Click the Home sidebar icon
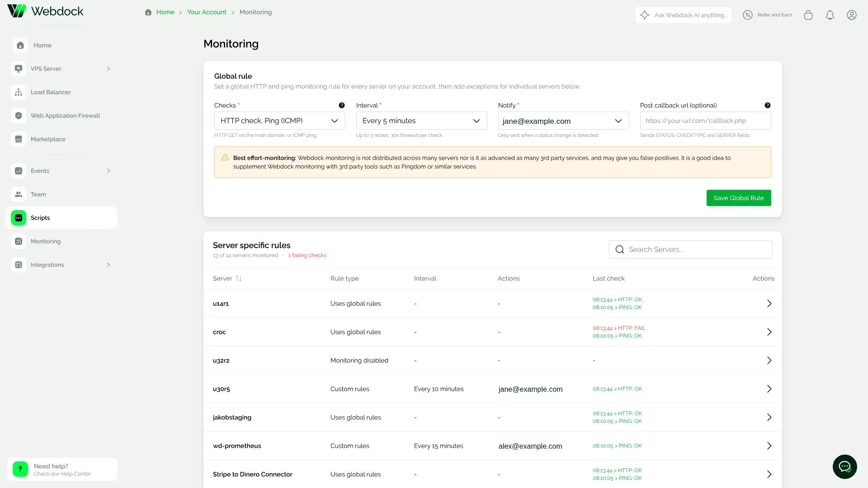This screenshot has height=488, width=868. point(20,45)
